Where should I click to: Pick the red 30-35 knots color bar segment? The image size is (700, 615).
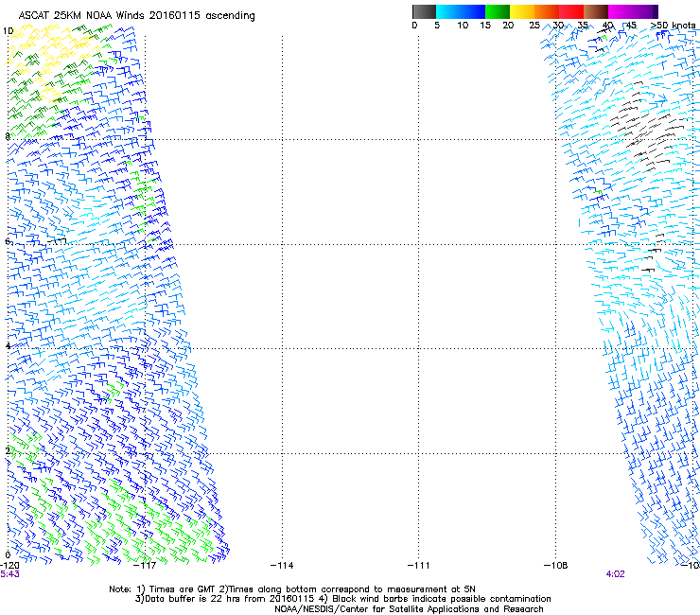(x=571, y=11)
